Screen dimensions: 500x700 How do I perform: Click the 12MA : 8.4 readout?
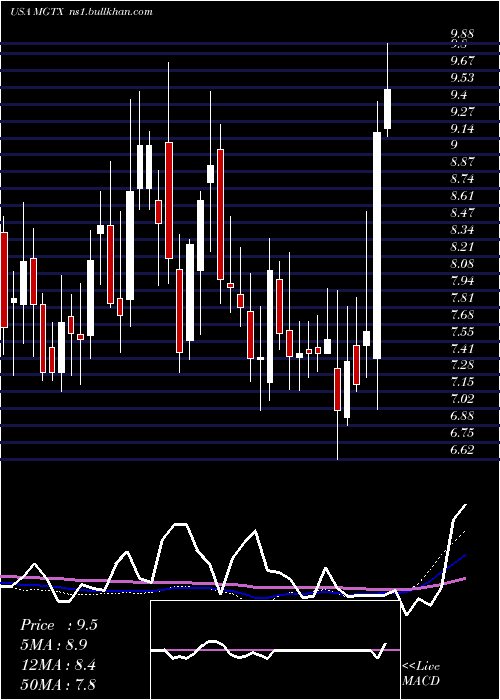coord(58,665)
